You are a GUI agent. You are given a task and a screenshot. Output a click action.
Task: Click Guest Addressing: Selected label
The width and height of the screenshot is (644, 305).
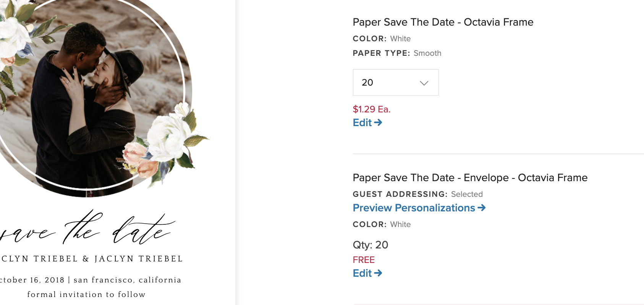[417, 194]
